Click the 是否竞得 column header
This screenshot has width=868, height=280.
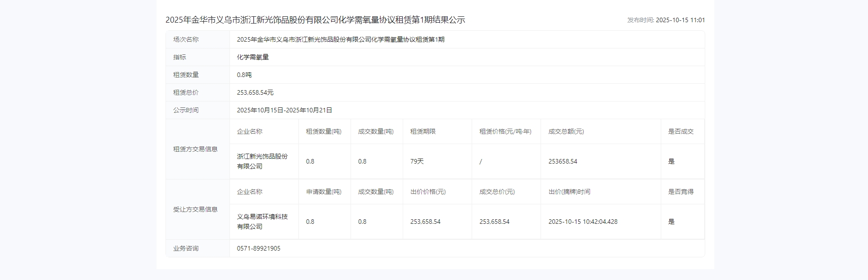[x=680, y=192]
